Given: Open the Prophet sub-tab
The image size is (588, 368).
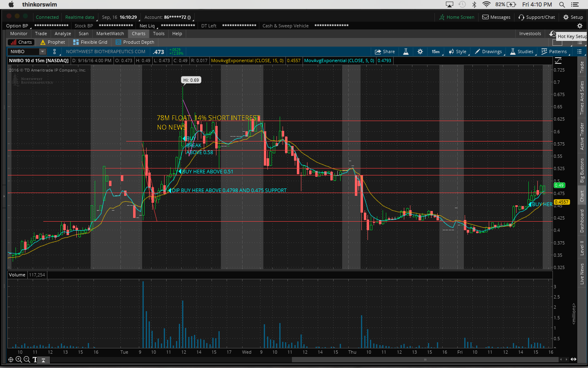Looking at the screenshot, I should pos(52,42).
